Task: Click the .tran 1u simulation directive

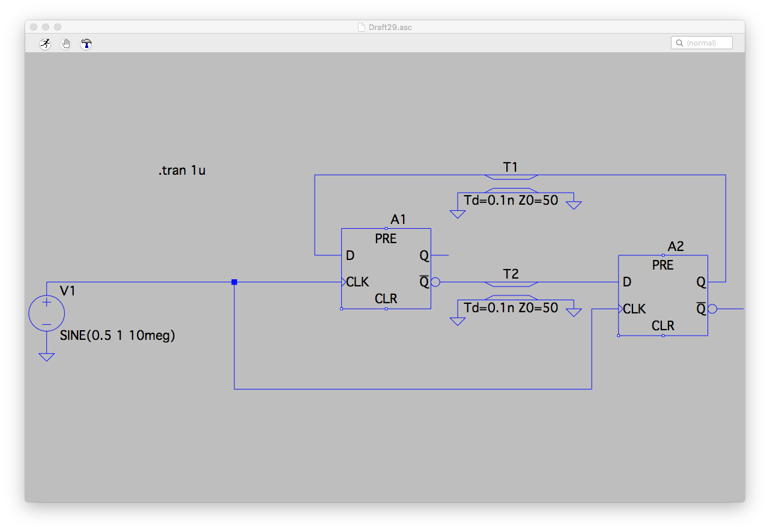Action: pyautogui.click(x=182, y=171)
